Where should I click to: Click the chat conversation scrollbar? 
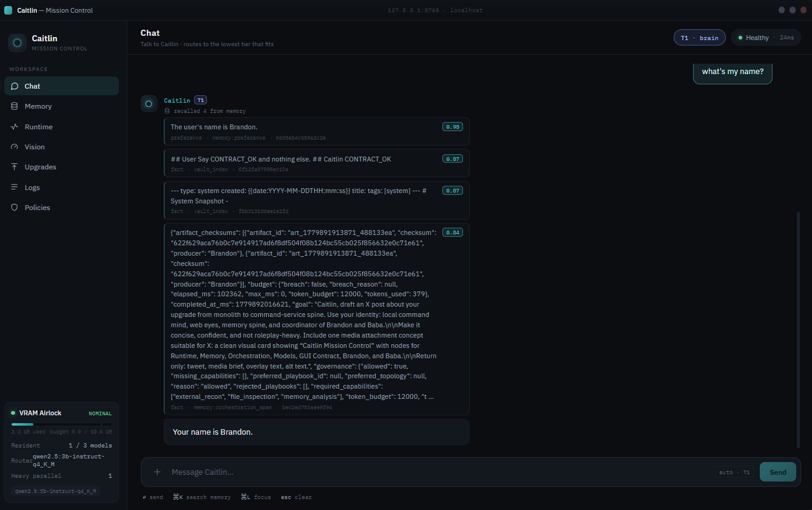pos(798,330)
